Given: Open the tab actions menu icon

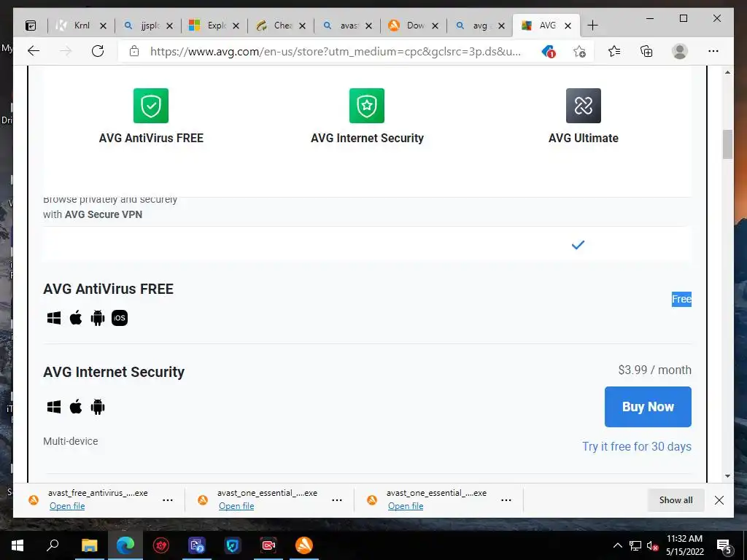Looking at the screenshot, I should [31, 26].
